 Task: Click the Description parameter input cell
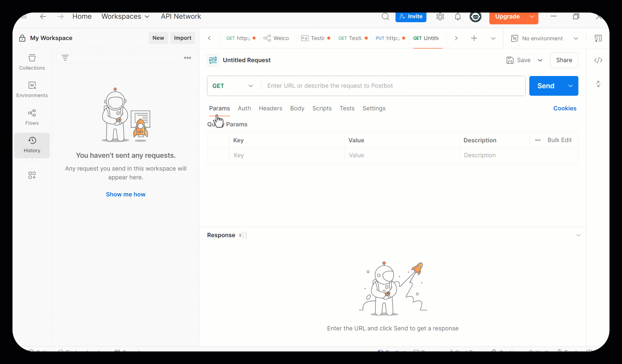(518, 155)
